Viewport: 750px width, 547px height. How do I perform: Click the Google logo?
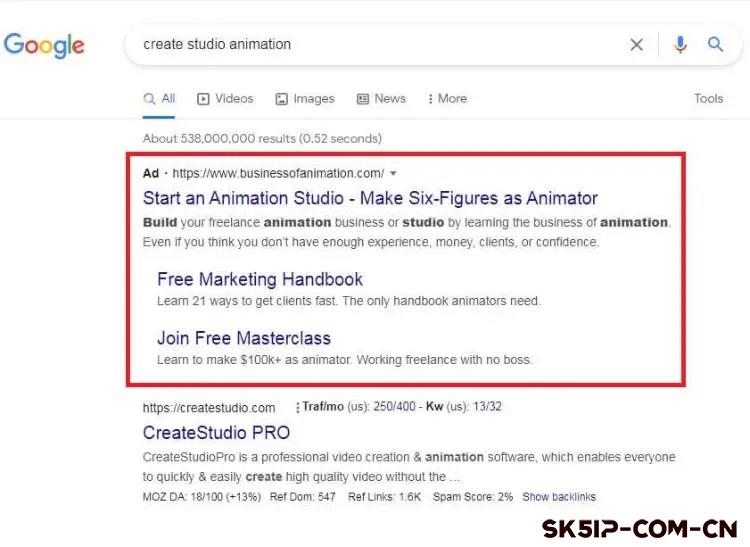click(44, 45)
